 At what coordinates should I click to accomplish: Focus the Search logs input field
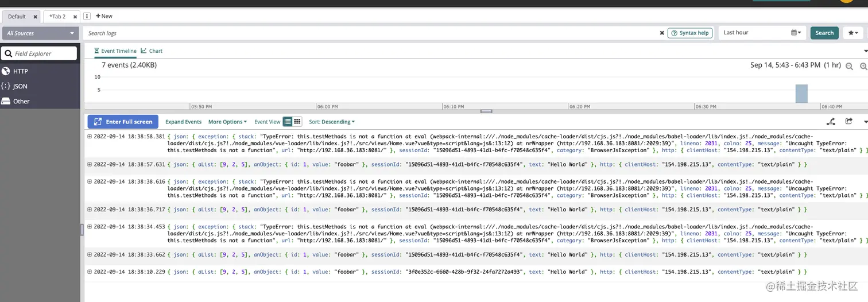pos(370,33)
